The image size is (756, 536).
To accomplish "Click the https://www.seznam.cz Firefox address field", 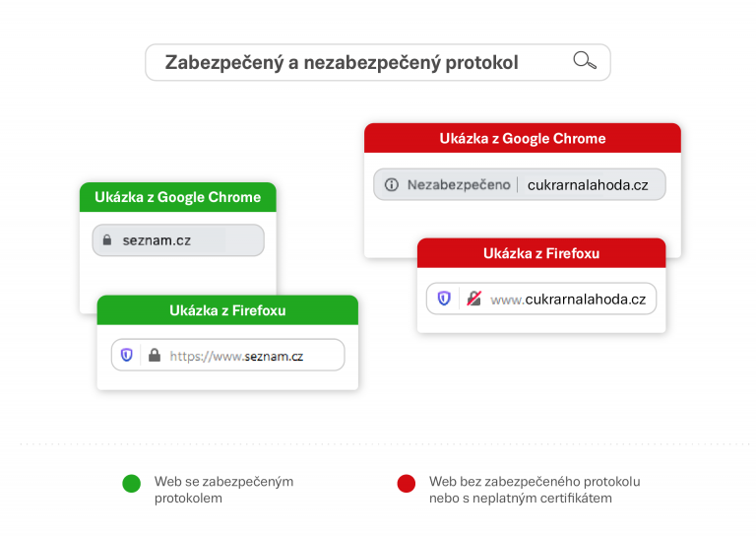I will [228, 355].
